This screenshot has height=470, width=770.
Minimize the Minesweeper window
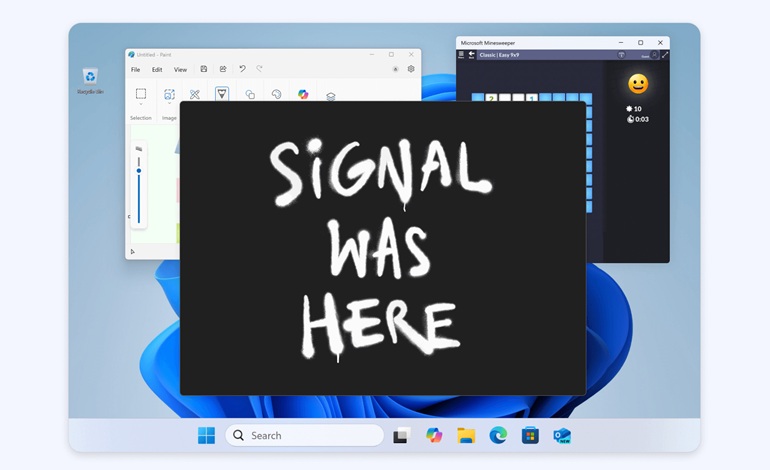coord(621,43)
